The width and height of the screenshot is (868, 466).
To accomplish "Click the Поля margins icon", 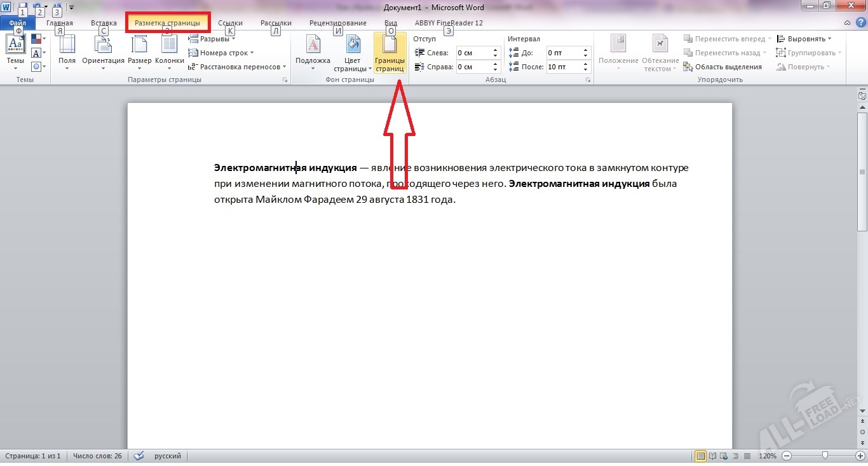I will (67, 46).
